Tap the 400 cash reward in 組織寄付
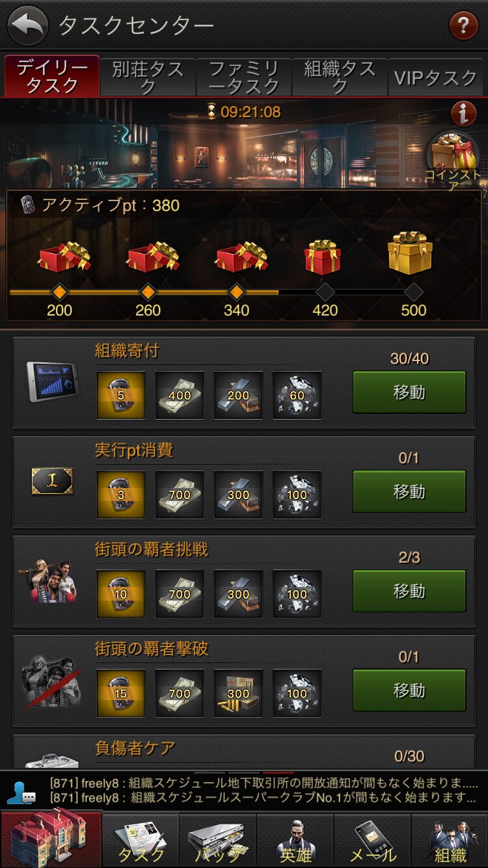The width and height of the screenshot is (488, 868). tap(180, 395)
